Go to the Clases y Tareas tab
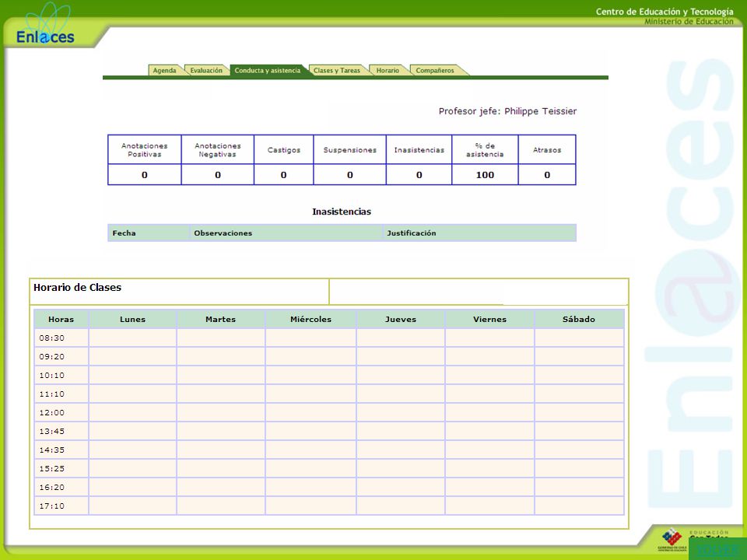The image size is (747, 560). tap(337, 70)
